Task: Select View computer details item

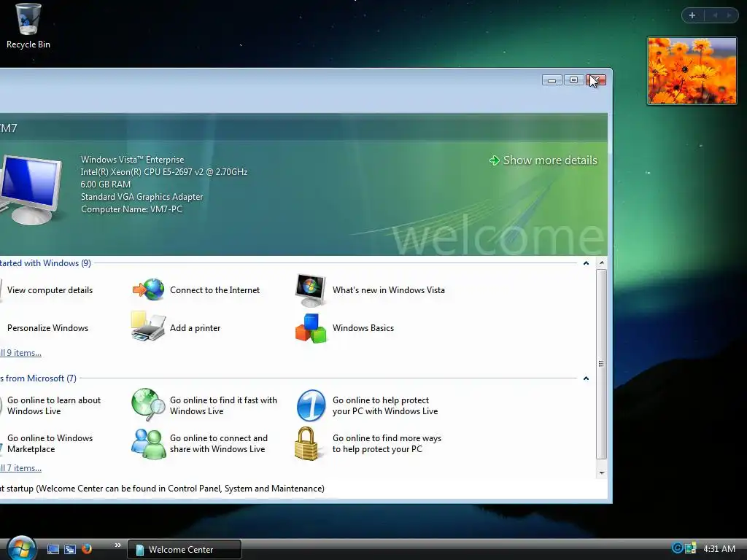Action: pos(50,290)
